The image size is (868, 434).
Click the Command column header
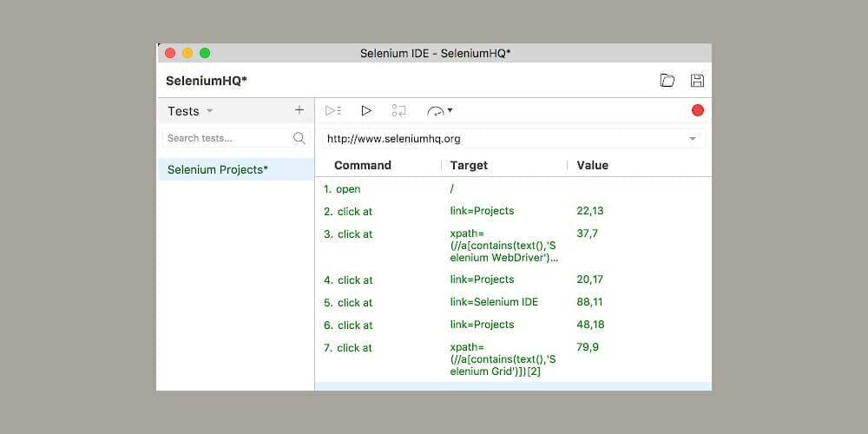click(363, 165)
